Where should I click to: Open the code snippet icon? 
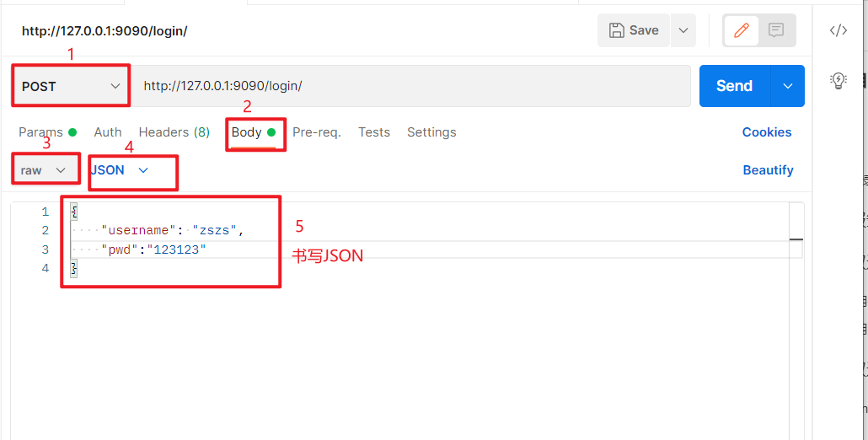tap(839, 30)
